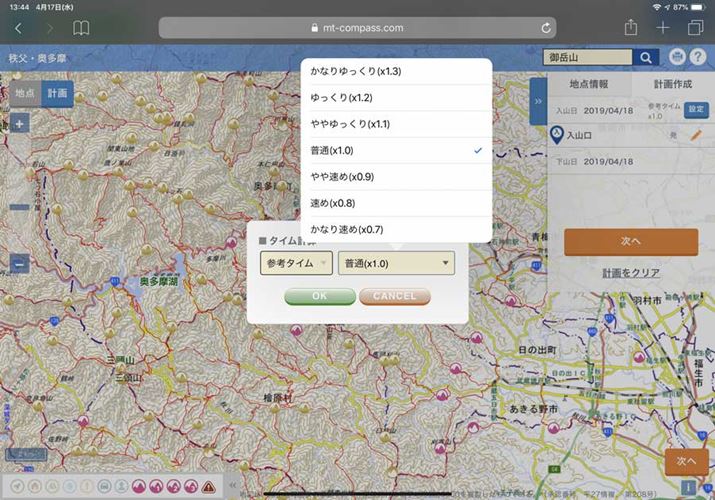715x500 pixels.
Task: Tap the Safari share icon
Action: pos(631,28)
